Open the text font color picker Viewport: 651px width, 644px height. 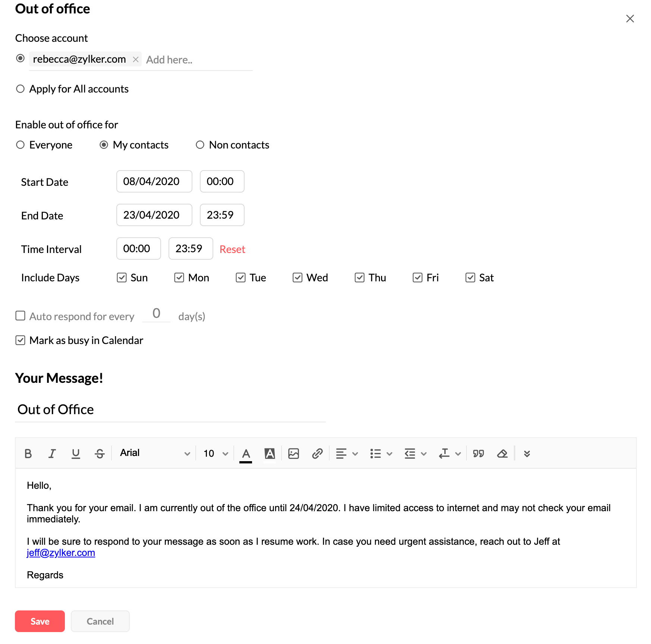(246, 454)
